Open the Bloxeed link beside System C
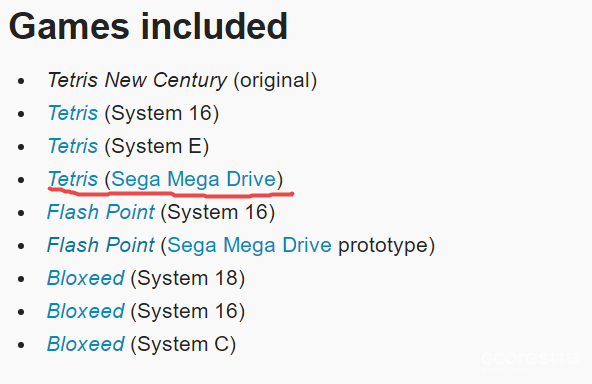The image size is (592, 384). click(85, 344)
